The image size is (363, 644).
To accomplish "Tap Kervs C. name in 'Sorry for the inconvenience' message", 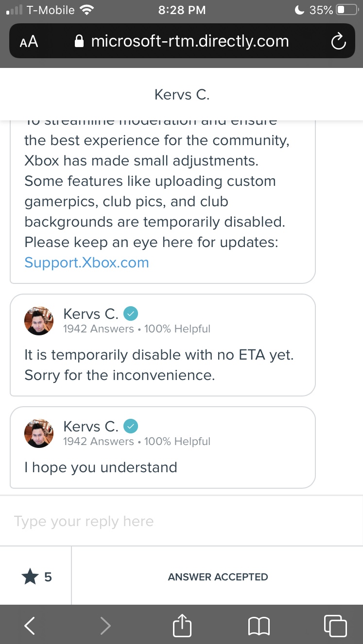I will tap(91, 314).
